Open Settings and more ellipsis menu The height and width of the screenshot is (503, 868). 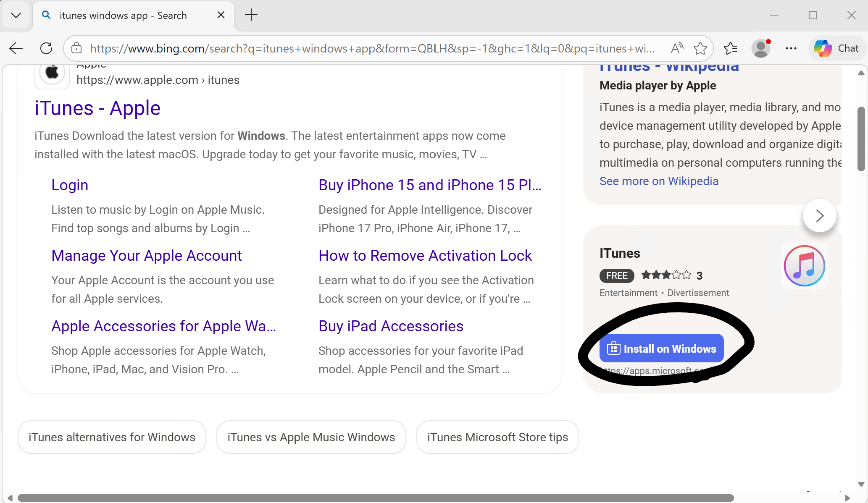click(x=791, y=48)
